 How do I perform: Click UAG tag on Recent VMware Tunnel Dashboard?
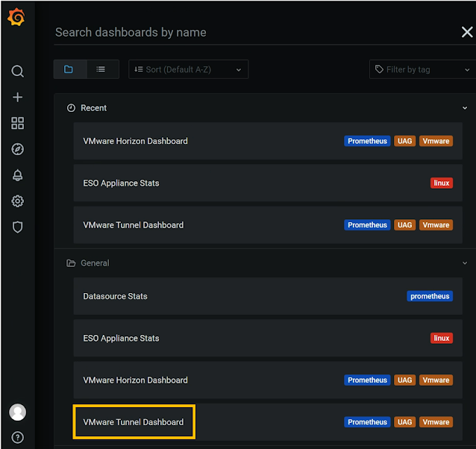click(x=404, y=225)
